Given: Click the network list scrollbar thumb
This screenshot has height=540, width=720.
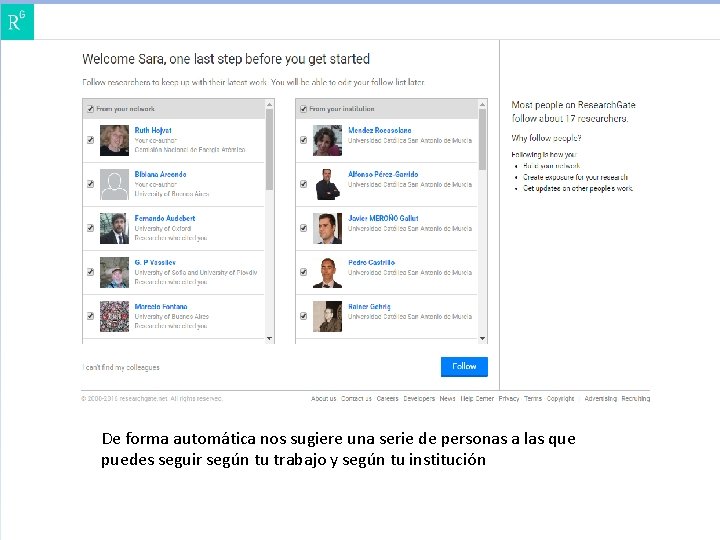Looking at the screenshot, I should (x=270, y=150).
